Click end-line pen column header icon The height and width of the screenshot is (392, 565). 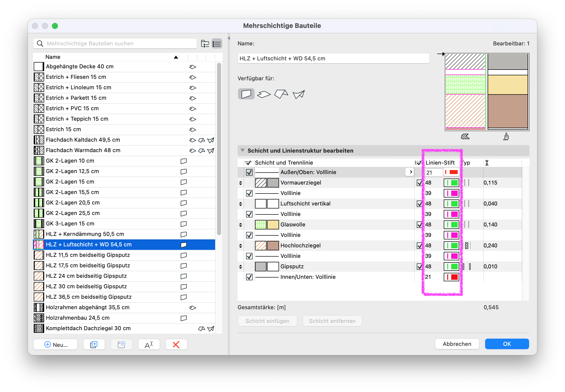418,163
